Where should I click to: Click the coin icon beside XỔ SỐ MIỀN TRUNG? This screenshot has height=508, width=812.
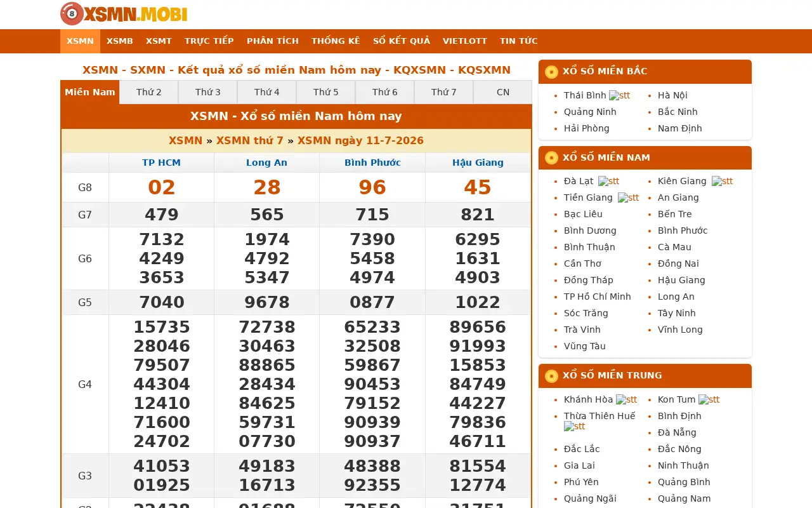(551, 376)
